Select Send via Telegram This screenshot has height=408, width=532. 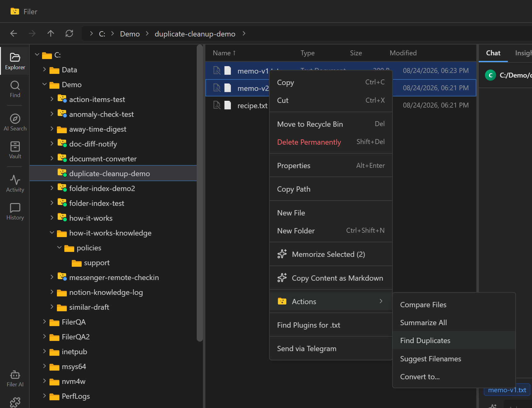[x=331, y=348]
